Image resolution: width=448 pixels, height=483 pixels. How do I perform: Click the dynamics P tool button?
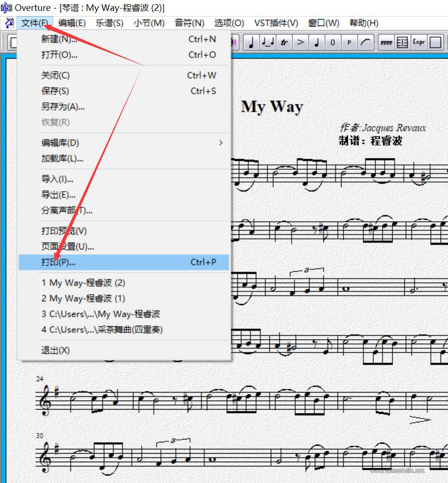tap(349, 42)
